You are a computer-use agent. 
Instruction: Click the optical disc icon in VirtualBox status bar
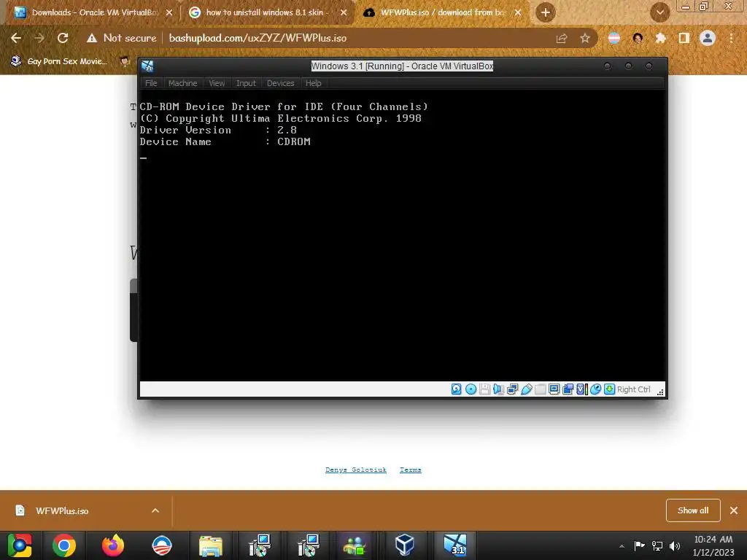tap(471, 389)
